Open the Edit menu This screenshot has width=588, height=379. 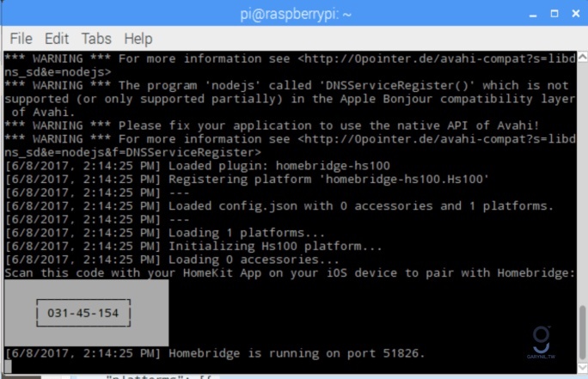pos(57,39)
